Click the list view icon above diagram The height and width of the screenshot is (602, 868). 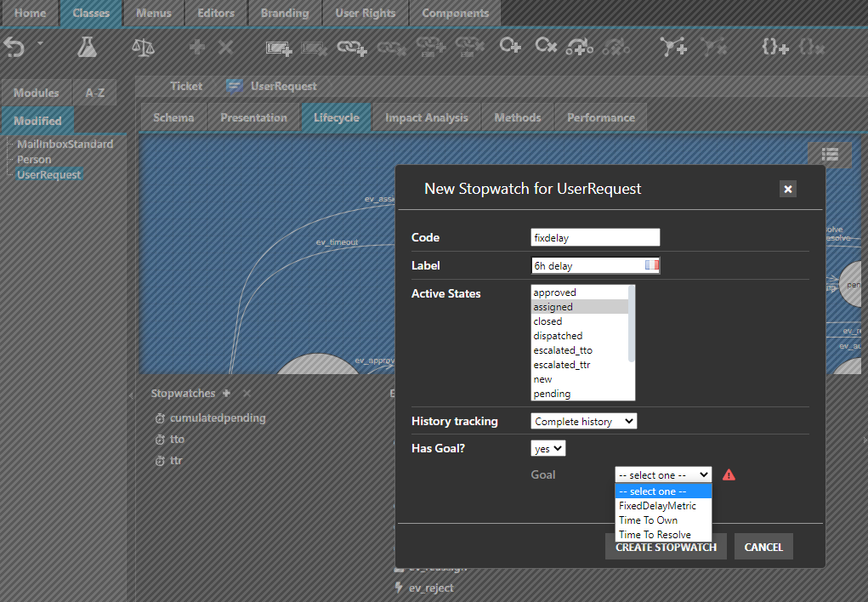(x=830, y=154)
